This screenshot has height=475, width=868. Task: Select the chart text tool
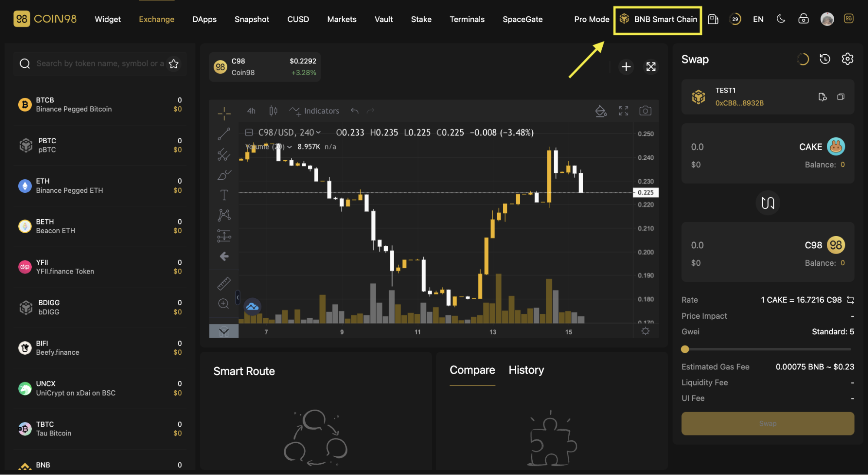coord(224,195)
